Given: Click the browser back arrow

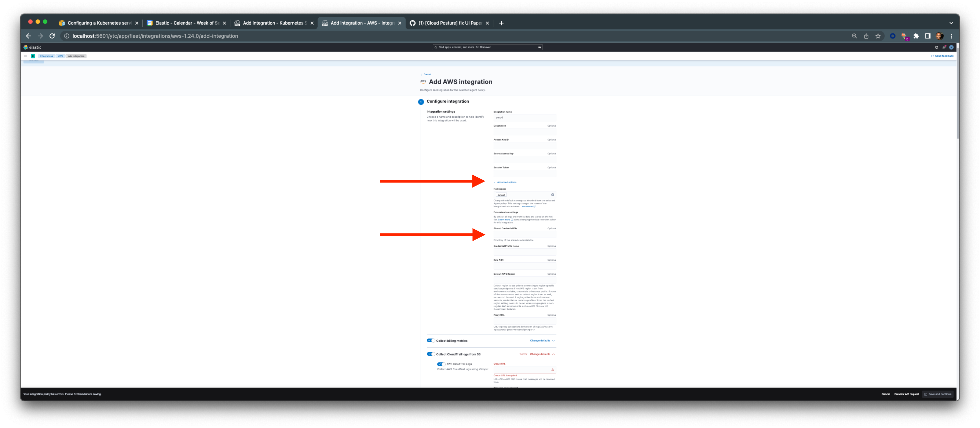Looking at the screenshot, I should tap(29, 36).
